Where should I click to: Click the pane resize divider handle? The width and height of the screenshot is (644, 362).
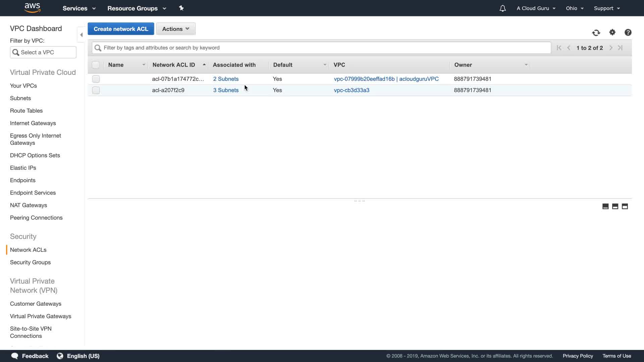[x=359, y=201]
